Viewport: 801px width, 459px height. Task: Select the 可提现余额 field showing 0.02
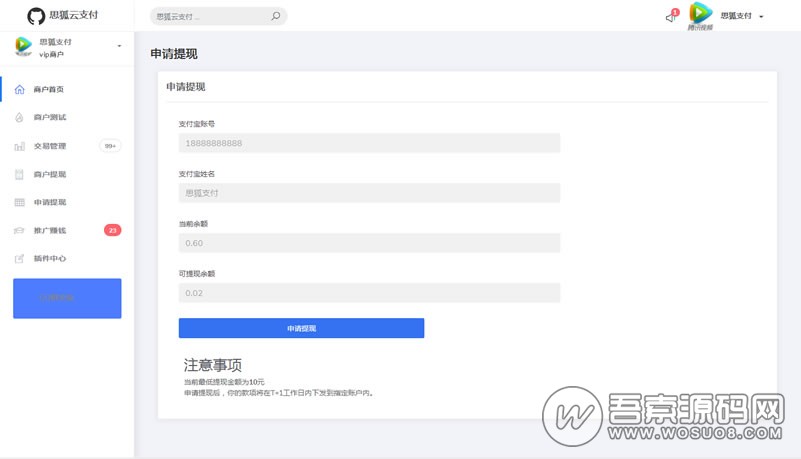[369, 293]
